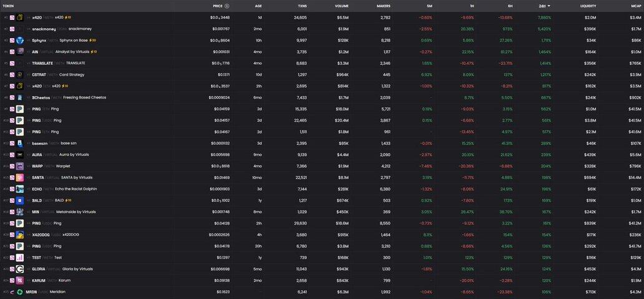Click the WARP Warplet token logo
Viewport: 644px width, 299px height.
tap(20, 166)
